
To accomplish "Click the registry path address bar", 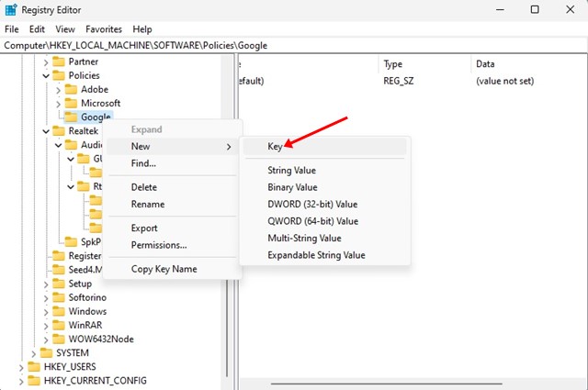I will 294,45.
